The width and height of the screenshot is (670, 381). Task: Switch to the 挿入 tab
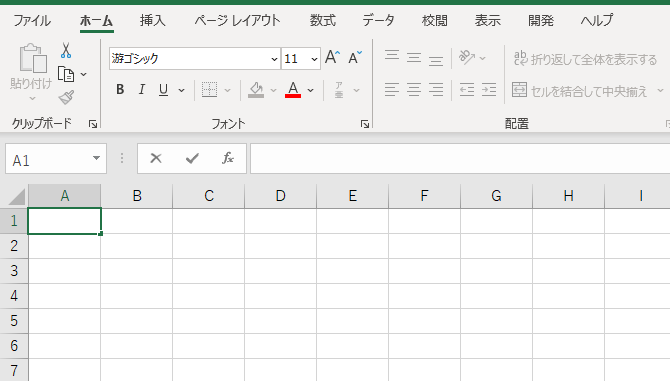coord(153,20)
